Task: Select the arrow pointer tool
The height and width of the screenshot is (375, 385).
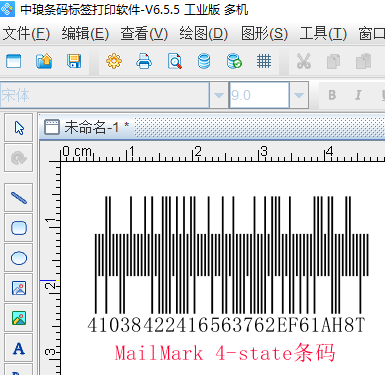Action: (19, 127)
